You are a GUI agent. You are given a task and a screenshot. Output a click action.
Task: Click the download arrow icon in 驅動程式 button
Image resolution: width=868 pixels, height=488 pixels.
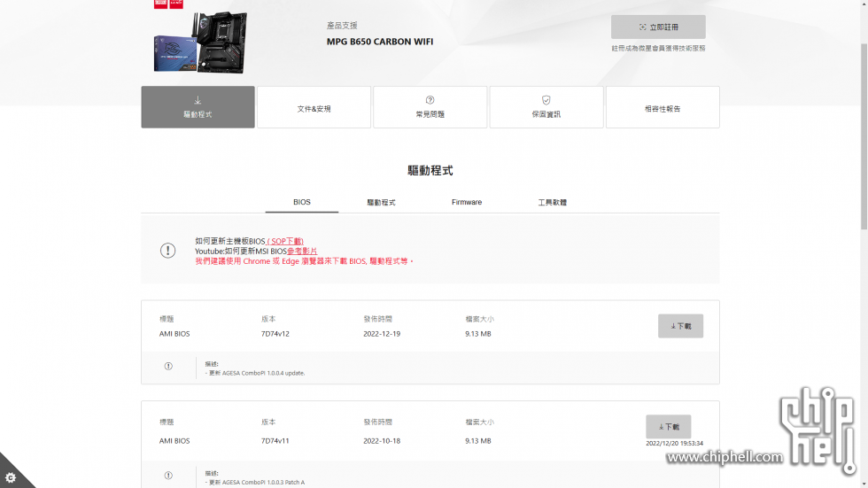coord(198,100)
